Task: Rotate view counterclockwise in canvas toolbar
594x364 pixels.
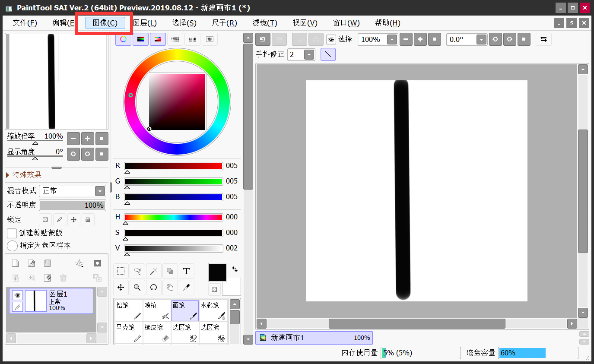Action: (x=495, y=39)
